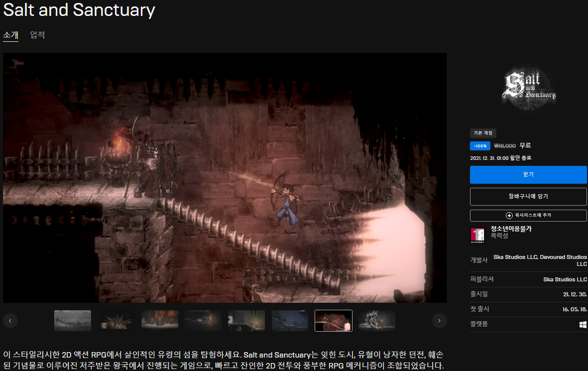Click 장바구니에 담기 button

click(528, 197)
